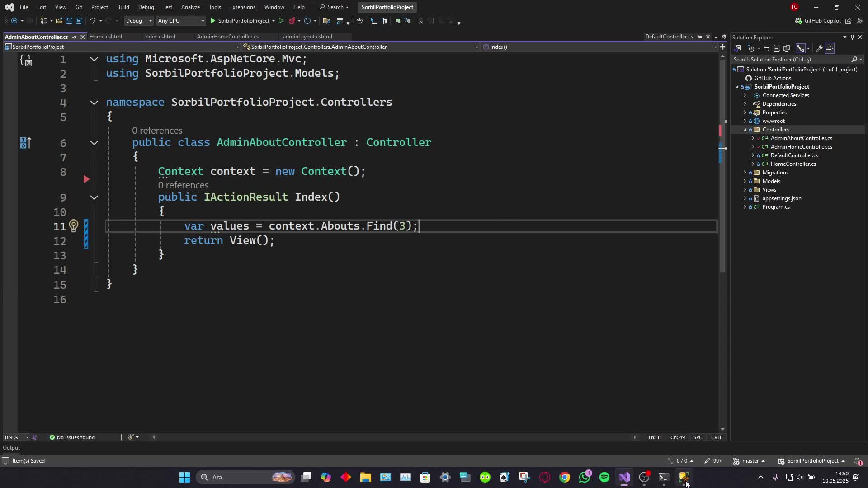The width and height of the screenshot is (868, 488).
Task: Collapse the Index method on line 9
Action: coord(94,197)
